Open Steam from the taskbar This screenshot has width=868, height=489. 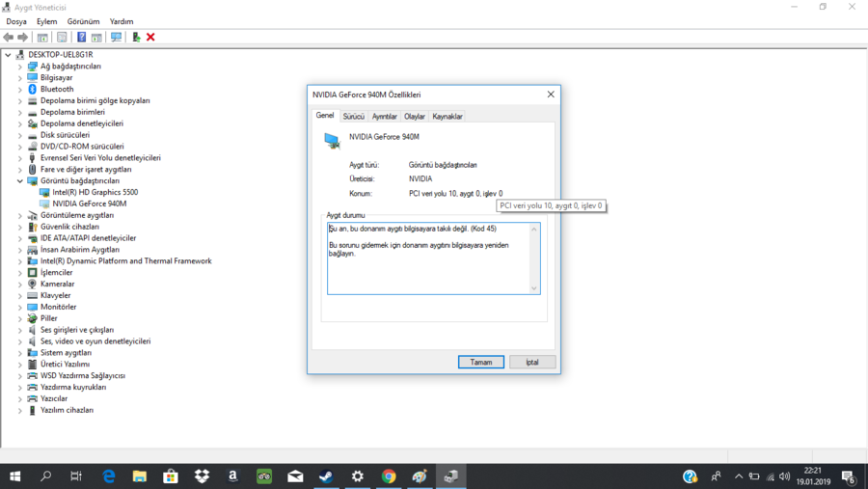point(326,476)
